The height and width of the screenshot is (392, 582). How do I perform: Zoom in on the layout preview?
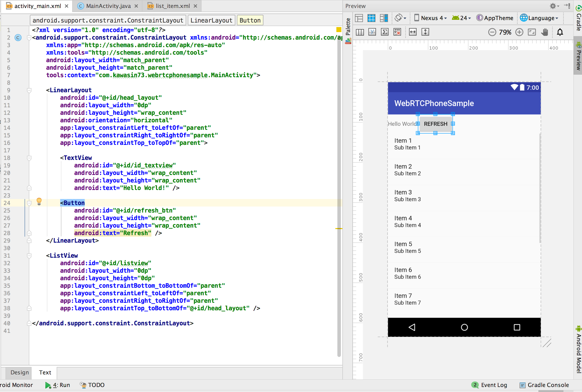coord(519,32)
